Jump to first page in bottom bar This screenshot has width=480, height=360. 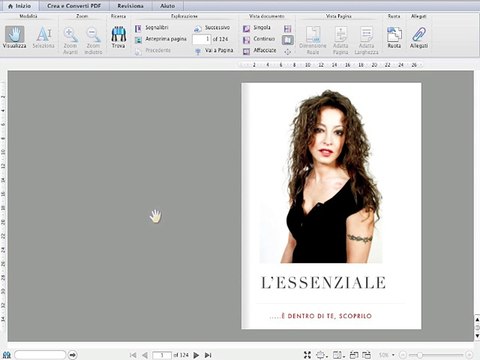tap(133, 355)
